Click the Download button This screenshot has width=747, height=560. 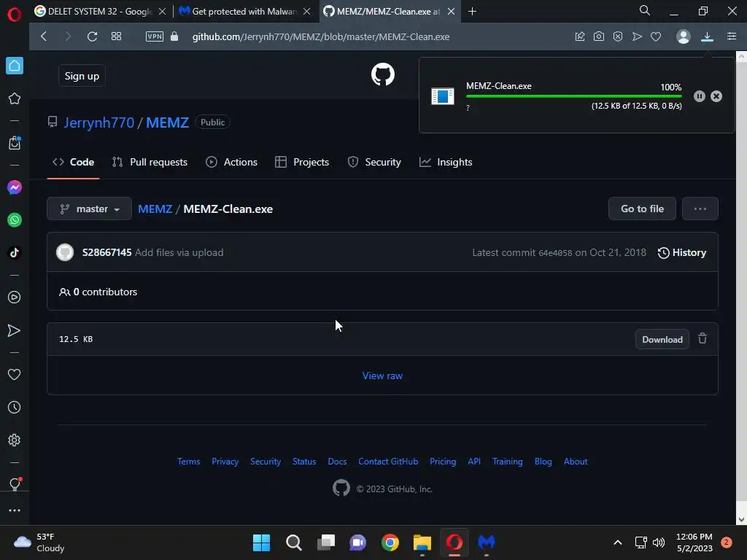[662, 339]
